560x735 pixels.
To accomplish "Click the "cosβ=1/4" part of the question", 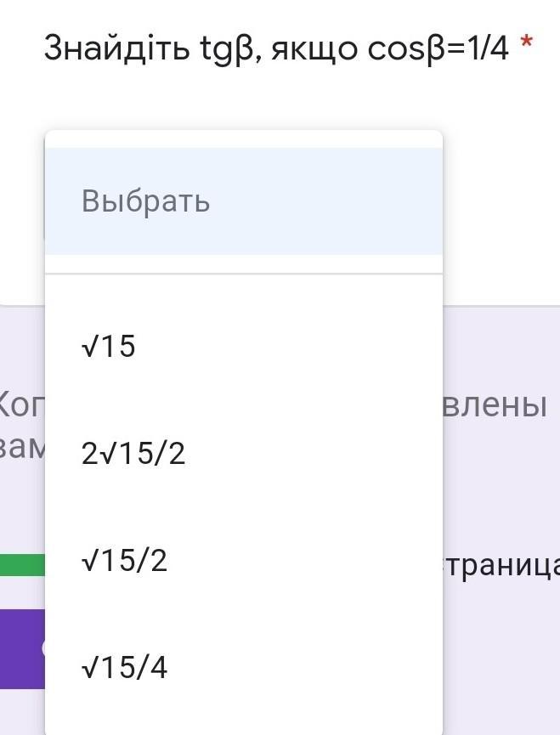I will [x=438, y=49].
